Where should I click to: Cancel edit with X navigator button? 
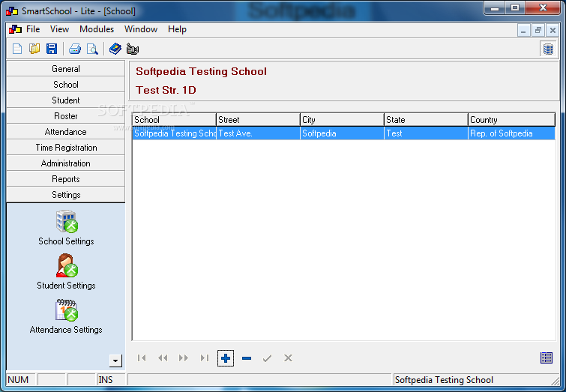pos(288,358)
